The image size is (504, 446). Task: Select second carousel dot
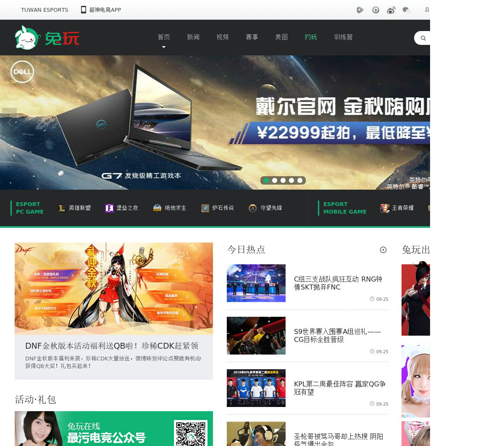[274, 180]
